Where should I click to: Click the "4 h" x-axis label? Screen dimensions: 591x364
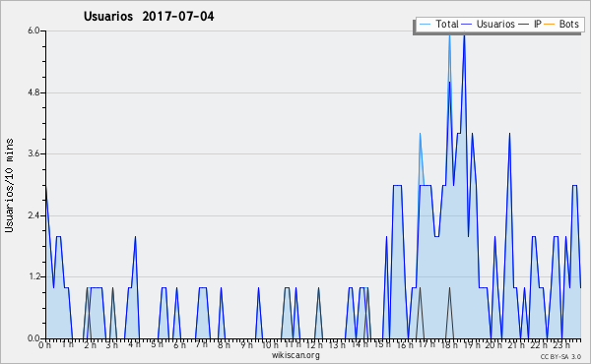pos(134,344)
